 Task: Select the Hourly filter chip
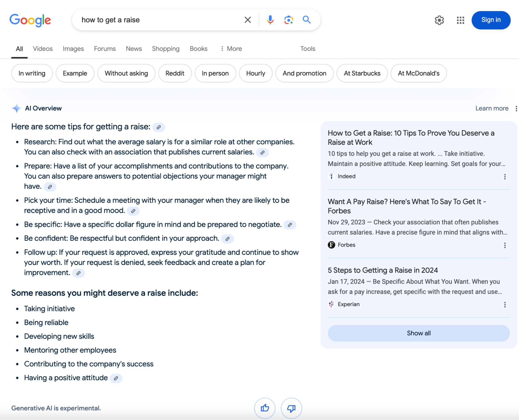(x=256, y=73)
